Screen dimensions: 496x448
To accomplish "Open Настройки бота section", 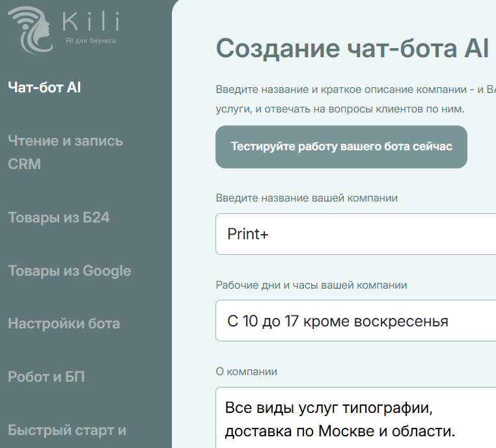I will pyautogui.click(x=64, y=324).
